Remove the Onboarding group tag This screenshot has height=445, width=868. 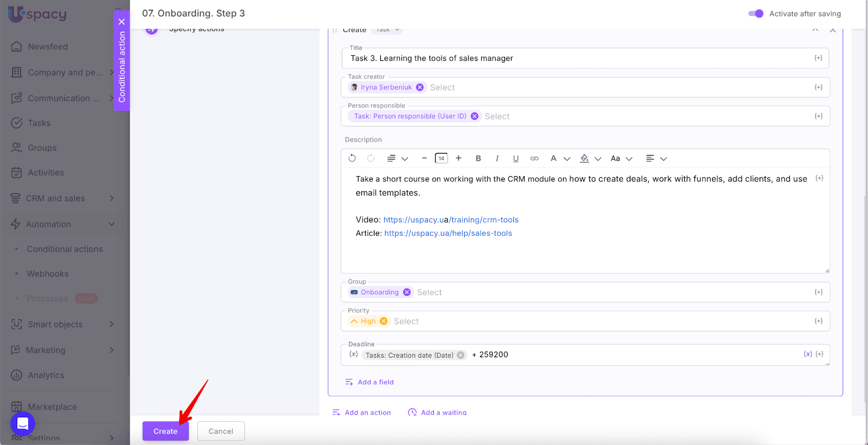pos(407,292)
